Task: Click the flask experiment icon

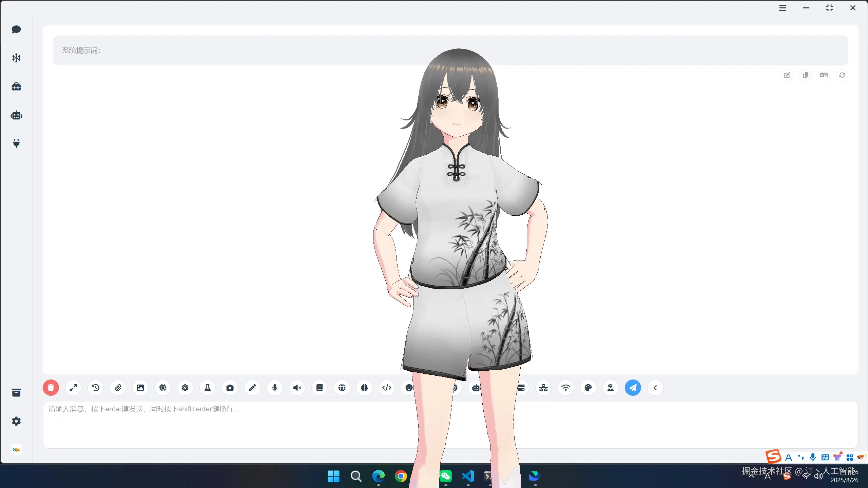Action: 207,388
